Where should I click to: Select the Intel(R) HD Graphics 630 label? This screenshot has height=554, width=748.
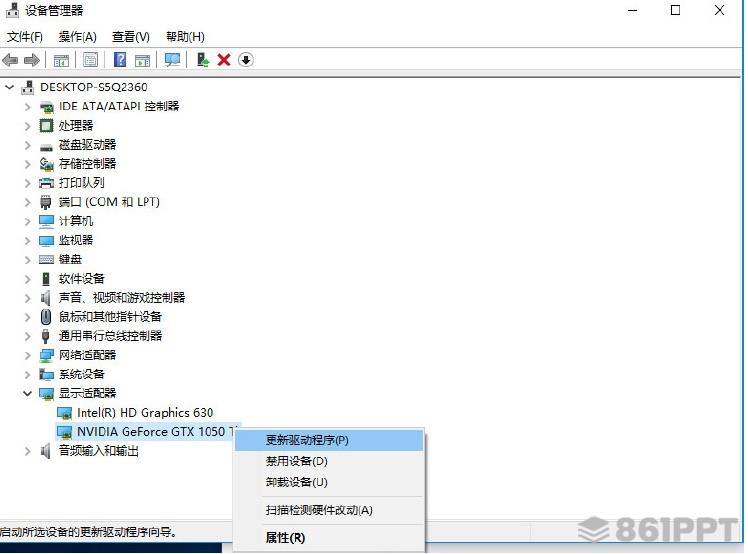145,413
